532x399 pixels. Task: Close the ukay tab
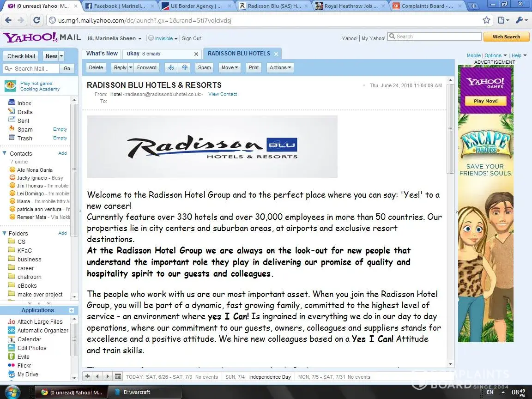[196, 54]
